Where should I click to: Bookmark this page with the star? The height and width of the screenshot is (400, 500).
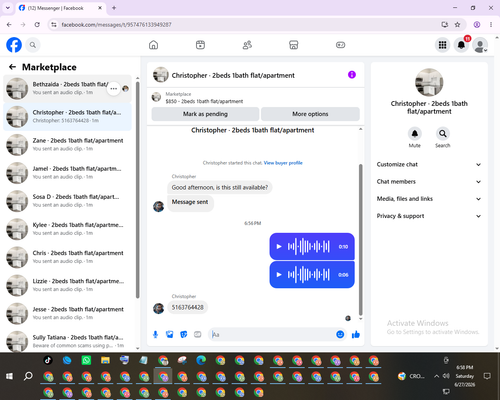pos(457,24)
